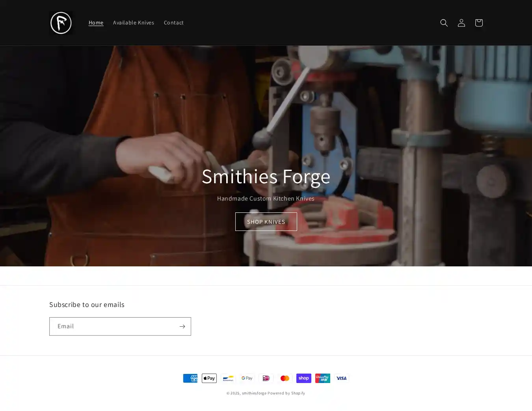Follow the Powered by Shopify link
Image resolution: width=532 pixels, height=411 pixels.
(x=286, y=393)
